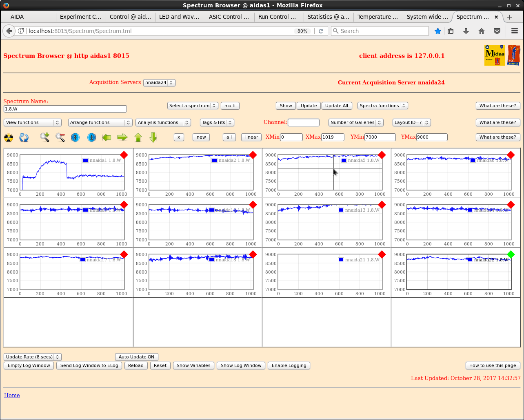Toggle red diamond marker on nnaida2 plot

(x=253, y=155)
